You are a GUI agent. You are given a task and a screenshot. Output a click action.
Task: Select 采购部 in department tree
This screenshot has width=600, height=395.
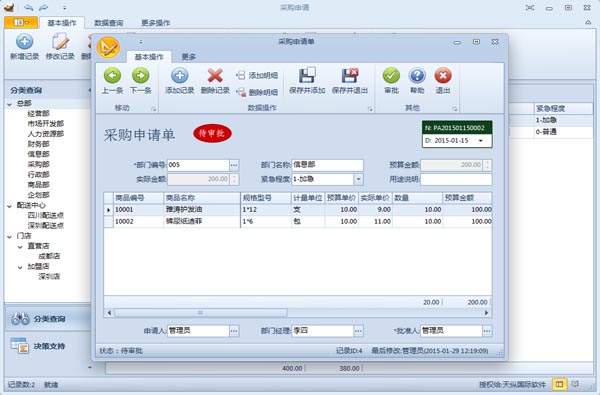pyautogui.click(x=39, y=165)
